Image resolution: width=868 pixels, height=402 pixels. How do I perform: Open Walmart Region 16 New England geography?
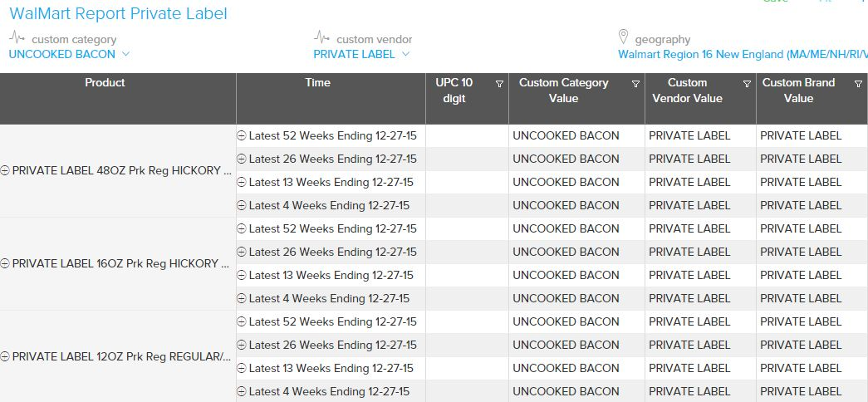742,54
